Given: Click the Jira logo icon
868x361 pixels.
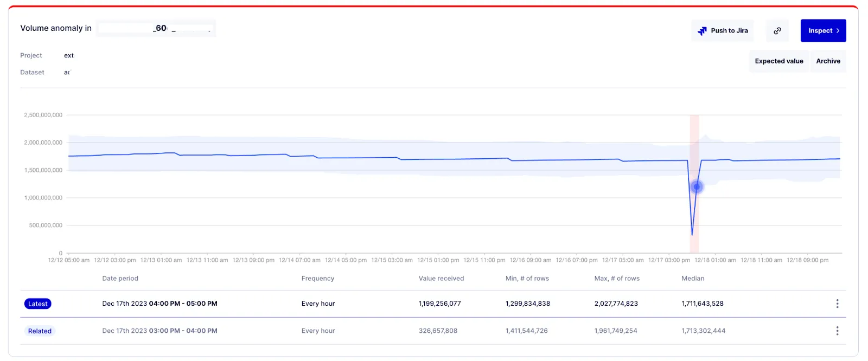Looking at the screenshot, I should tap(702, 31).
